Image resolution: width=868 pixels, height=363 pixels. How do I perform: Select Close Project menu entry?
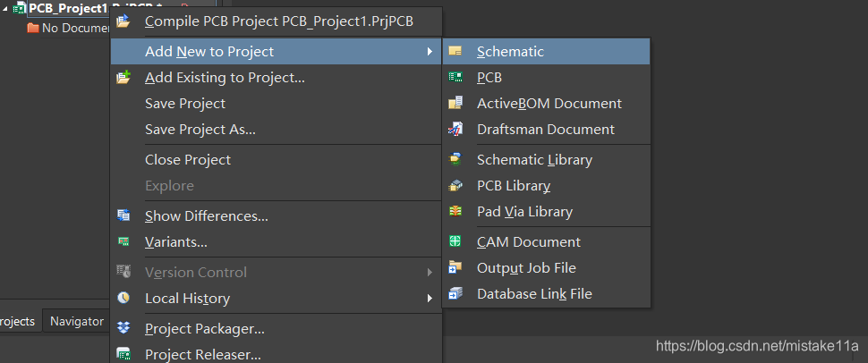[187, 160]
